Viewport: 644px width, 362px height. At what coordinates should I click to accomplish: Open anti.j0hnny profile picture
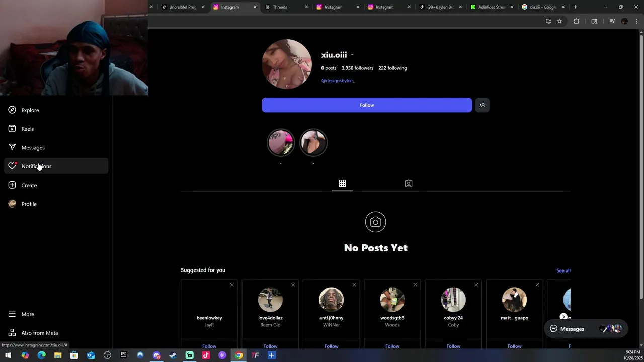332,300
